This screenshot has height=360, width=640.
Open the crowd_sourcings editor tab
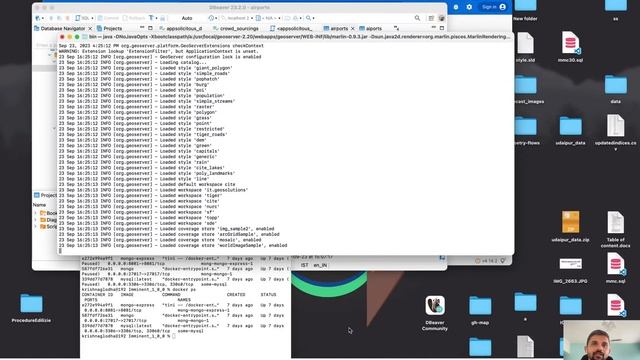[236, 29]
